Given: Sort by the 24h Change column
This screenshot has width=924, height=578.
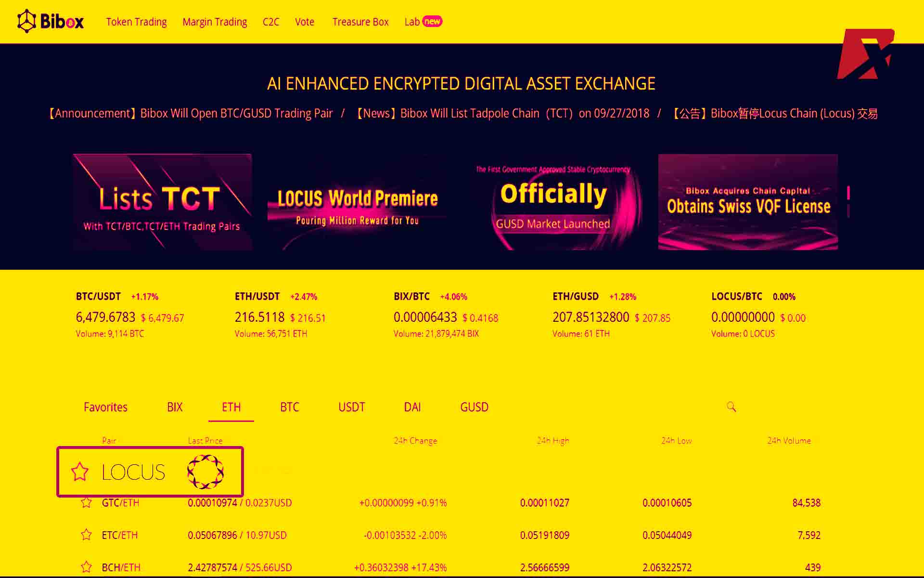Looking at the screenshot, I should [415, 441].
